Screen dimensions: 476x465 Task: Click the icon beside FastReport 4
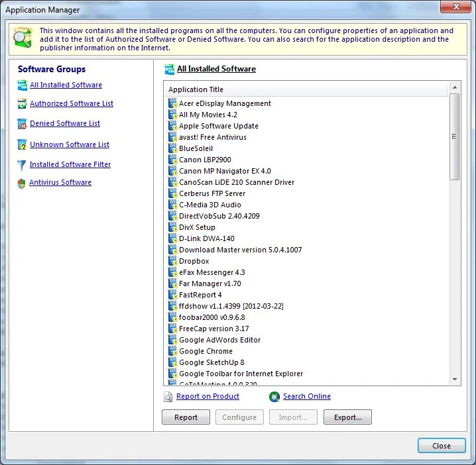click(172, 295)
